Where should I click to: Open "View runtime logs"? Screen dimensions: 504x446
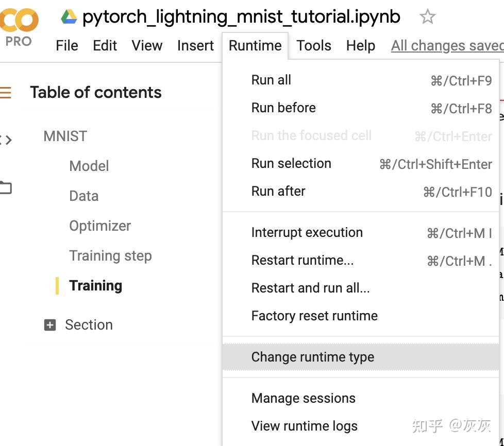click(304, 426)
